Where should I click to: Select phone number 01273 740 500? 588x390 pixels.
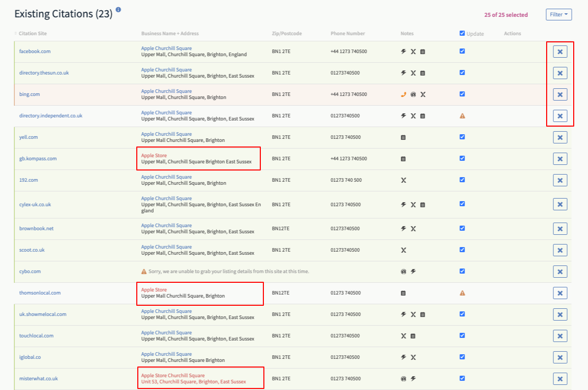(x=346, y=180)
